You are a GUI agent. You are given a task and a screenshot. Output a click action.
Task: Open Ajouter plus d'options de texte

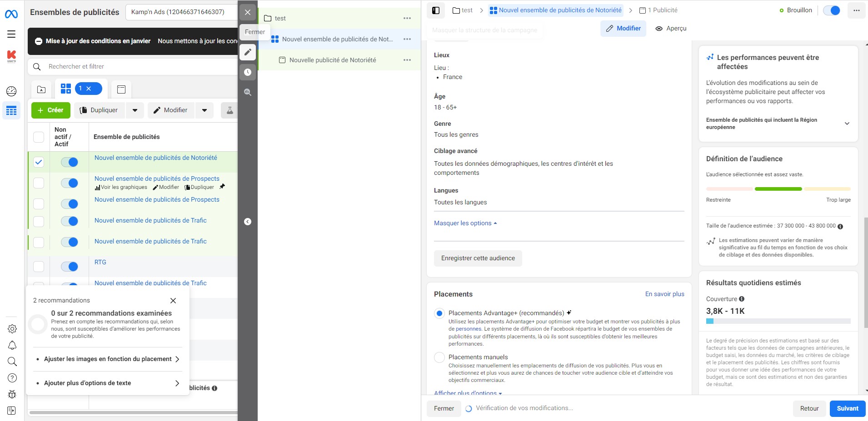[x=108, y=383]
